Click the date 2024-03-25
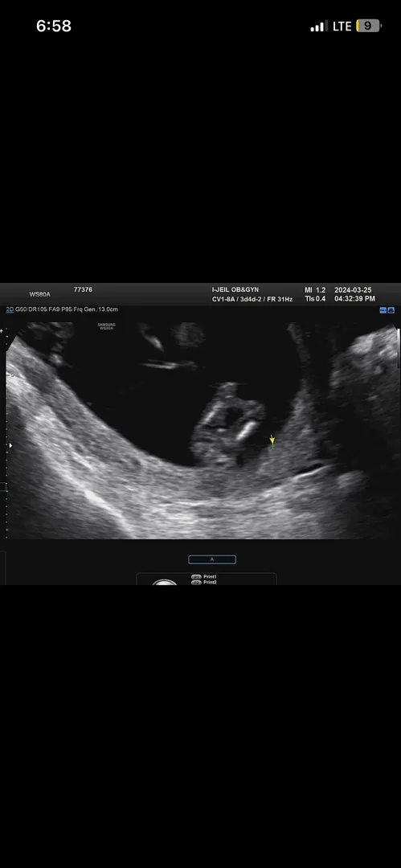Image resolution: width=401 pixels, height=868 pixels. coord(353,290)
